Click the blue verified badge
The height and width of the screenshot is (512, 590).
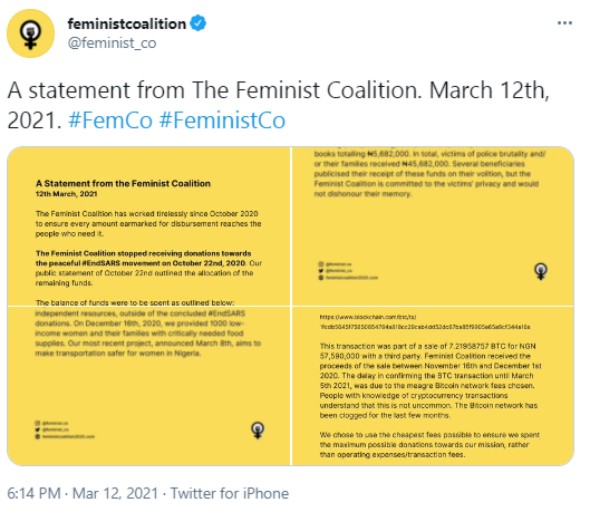click(198, 23)
